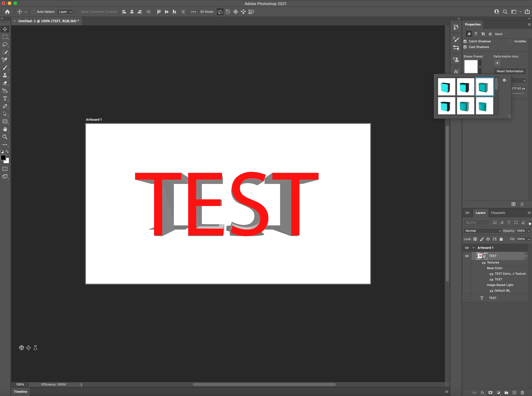
Task: Select the Lasso tool
Action: [5, 45]
